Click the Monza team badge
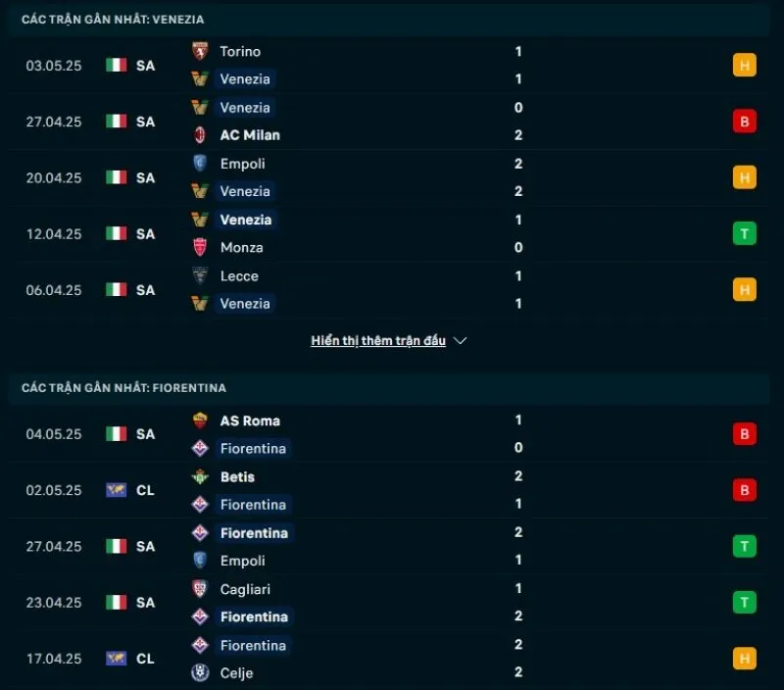784x690 pixels. pos(201,247)
